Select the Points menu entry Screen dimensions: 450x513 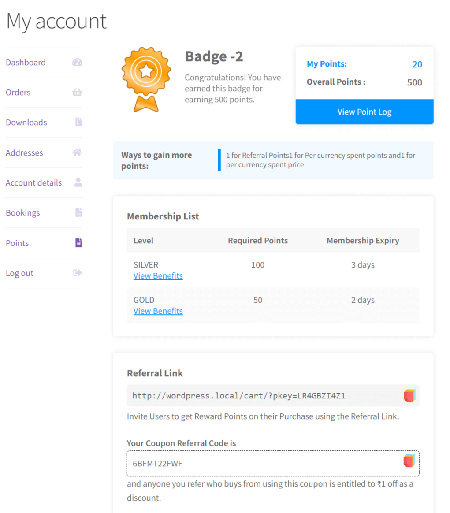[x=17, y=243]
